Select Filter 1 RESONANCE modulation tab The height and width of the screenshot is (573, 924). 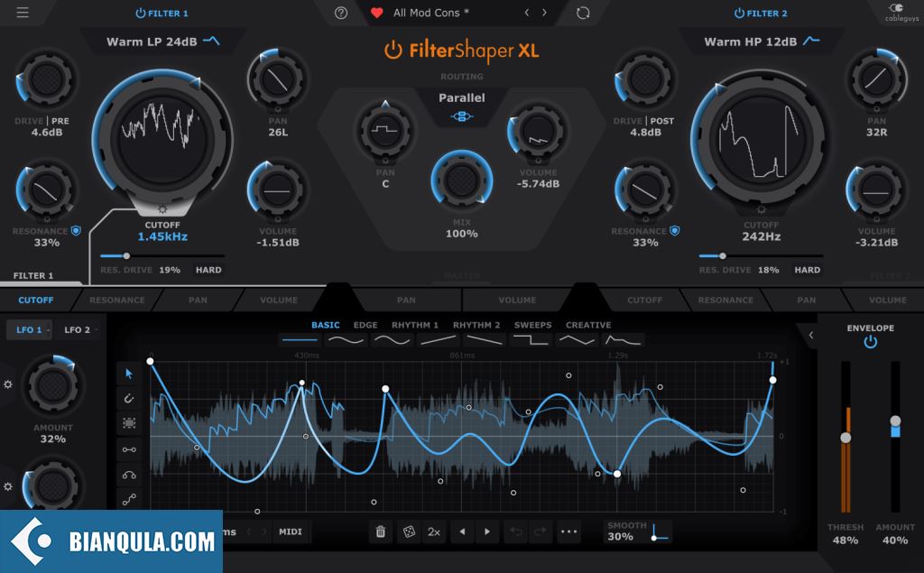point(116,300)
